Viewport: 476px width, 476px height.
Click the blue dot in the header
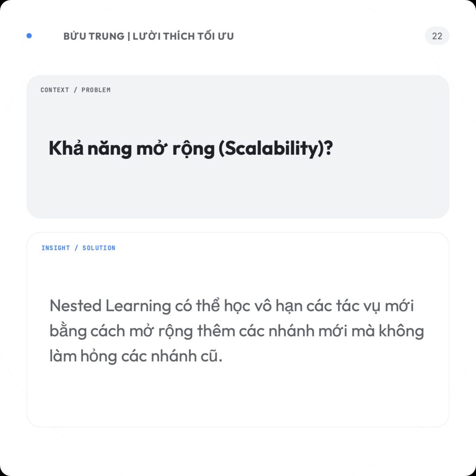tap(29, 36)
